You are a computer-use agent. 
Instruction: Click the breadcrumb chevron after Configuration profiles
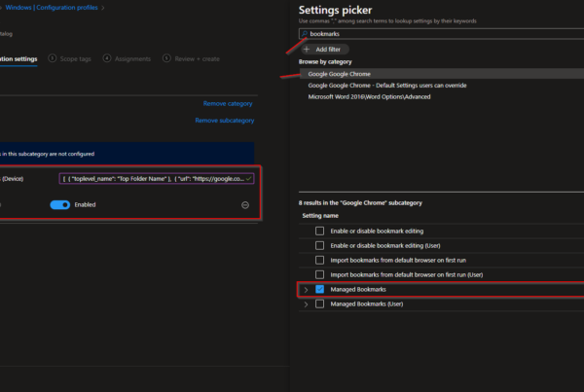pyautogui.click(x=103, y=8)
